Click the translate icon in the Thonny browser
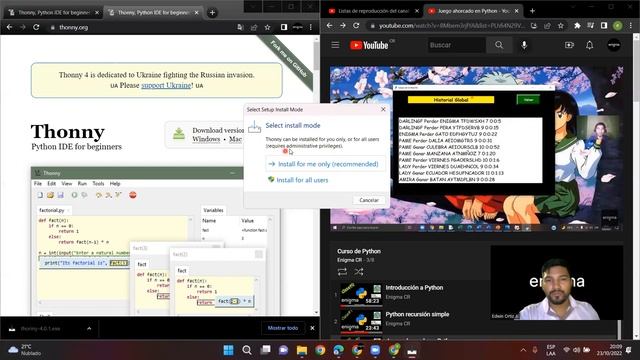Image resolution: width=640 pixels, height=360 pixels. (x=240, y=27)
